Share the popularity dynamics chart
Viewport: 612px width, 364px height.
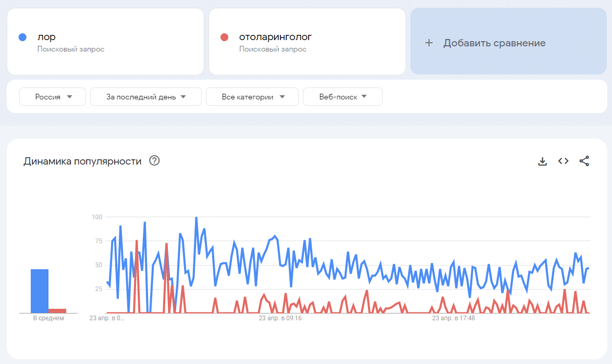coord(584,161)
